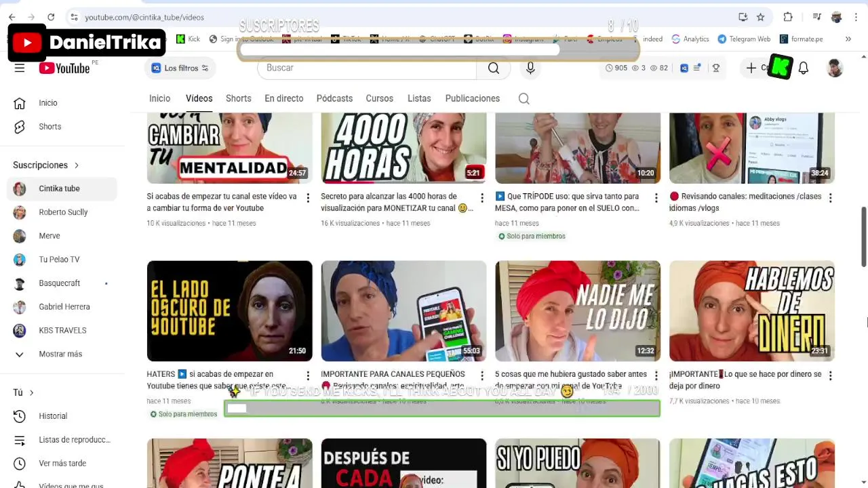Expand 'Mostrar más' subscriptions list
This screenshot has width=868, height=488.
(61, 354)
